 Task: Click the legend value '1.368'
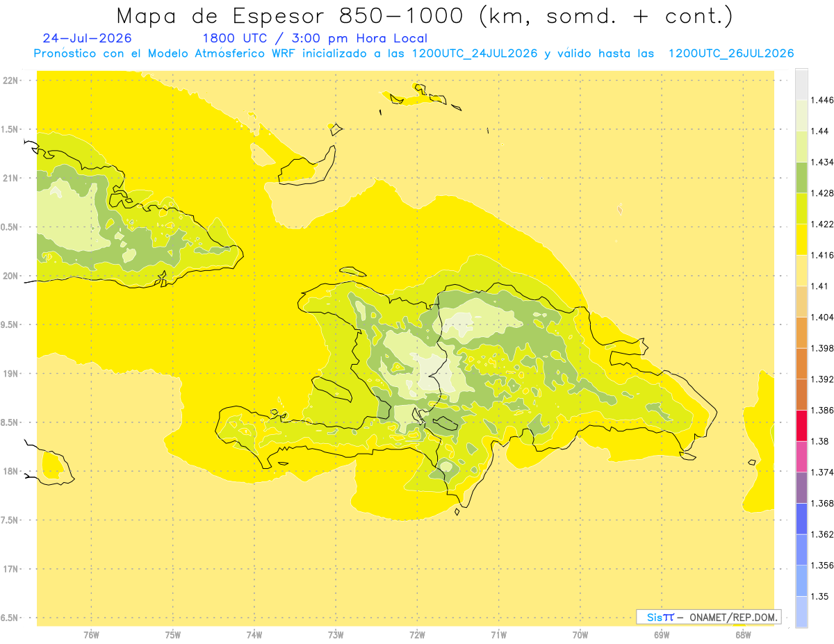click(821, 503)
